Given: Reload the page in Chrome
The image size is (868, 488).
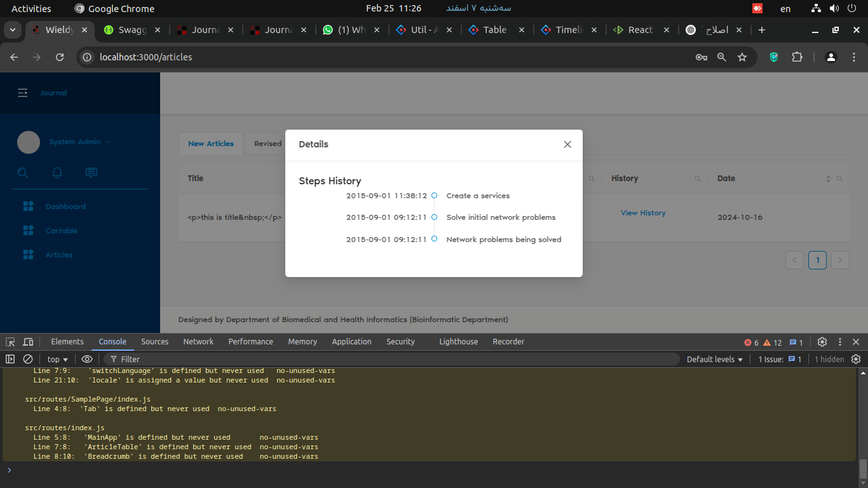Looking at the screenshot, I should [x=60, y=57].
